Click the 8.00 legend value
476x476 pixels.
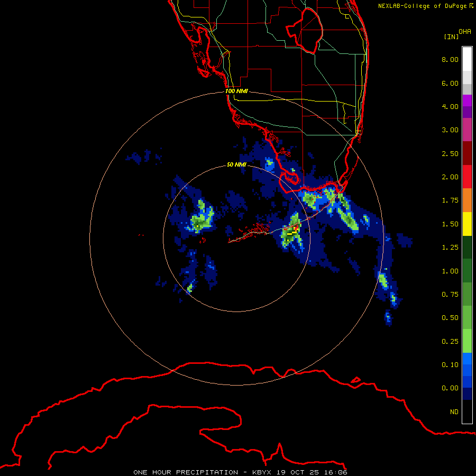(x=450, y=59)
